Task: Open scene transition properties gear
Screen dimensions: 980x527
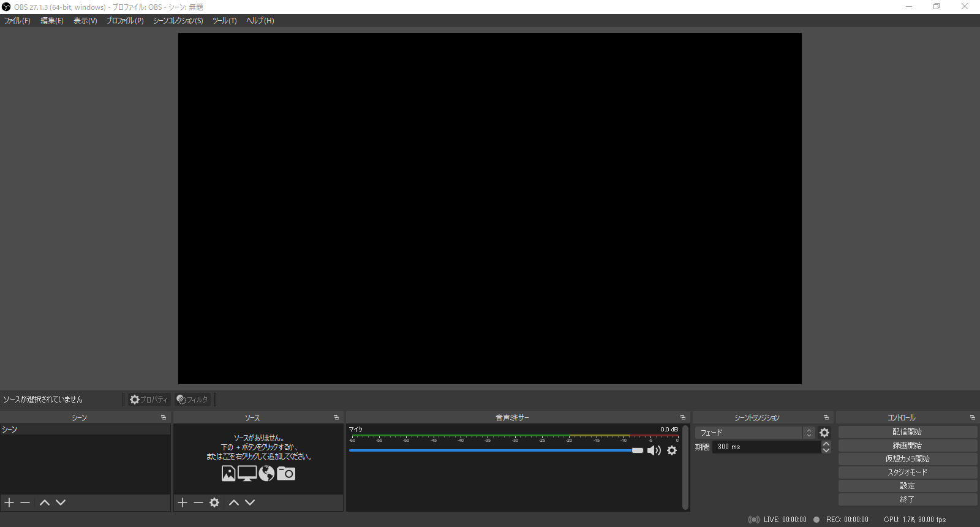Action: tap(824, 433)
